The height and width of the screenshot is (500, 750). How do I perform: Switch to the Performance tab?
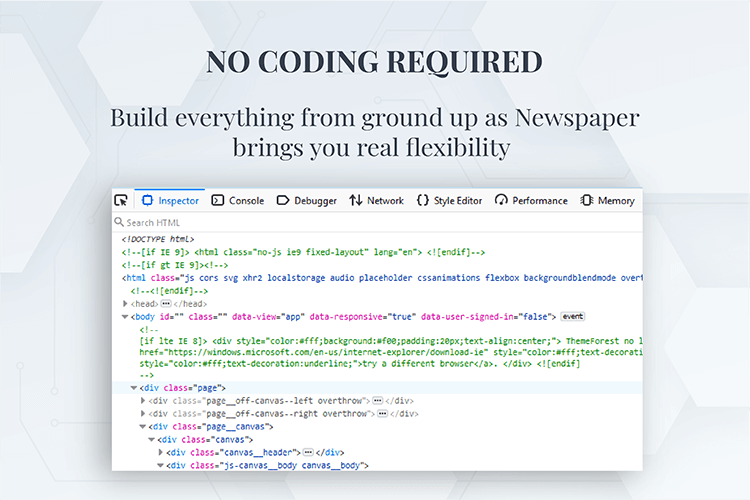(531, 200)
